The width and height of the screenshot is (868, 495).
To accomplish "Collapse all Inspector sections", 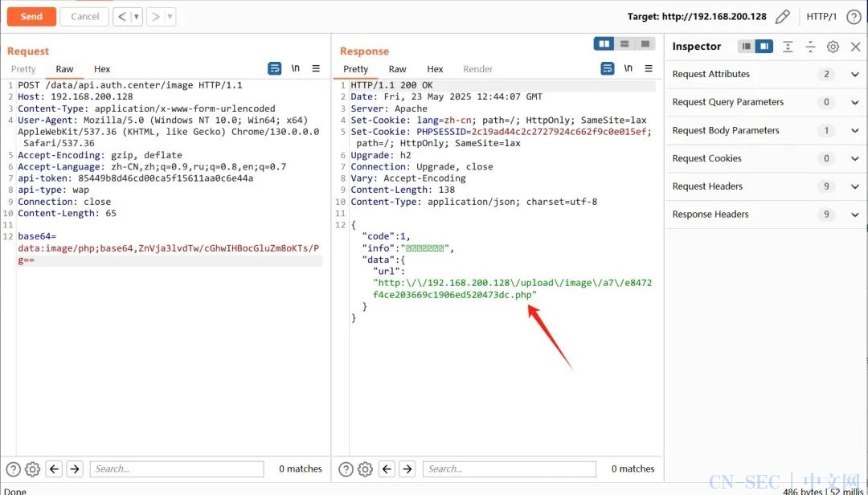I will [x=810, y=47].
